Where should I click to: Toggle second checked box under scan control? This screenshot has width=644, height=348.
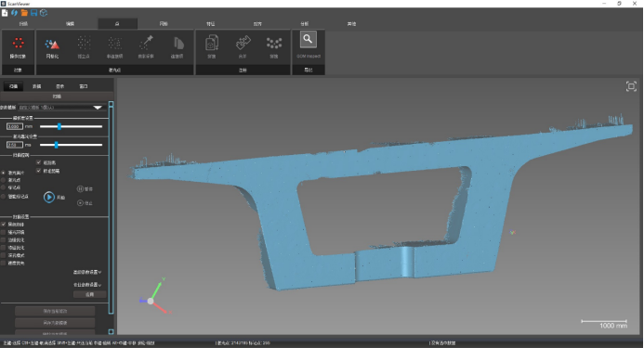39,171
